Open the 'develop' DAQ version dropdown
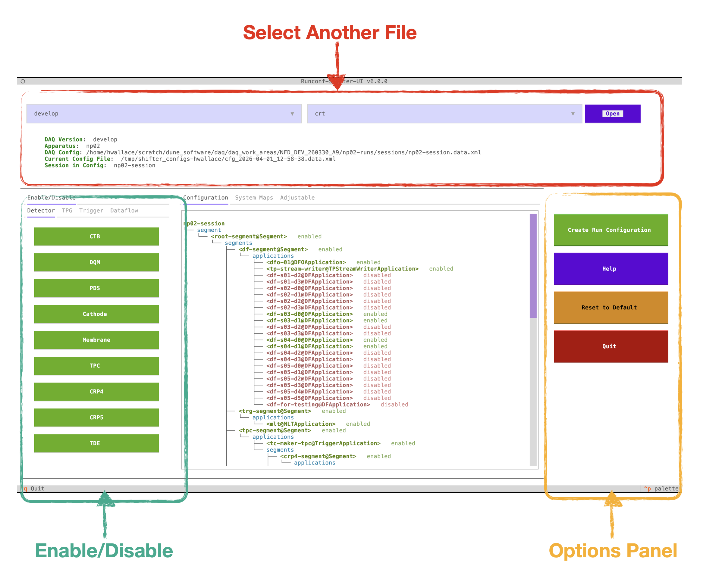This screenshot has width=722, height=588. (164, 114)
